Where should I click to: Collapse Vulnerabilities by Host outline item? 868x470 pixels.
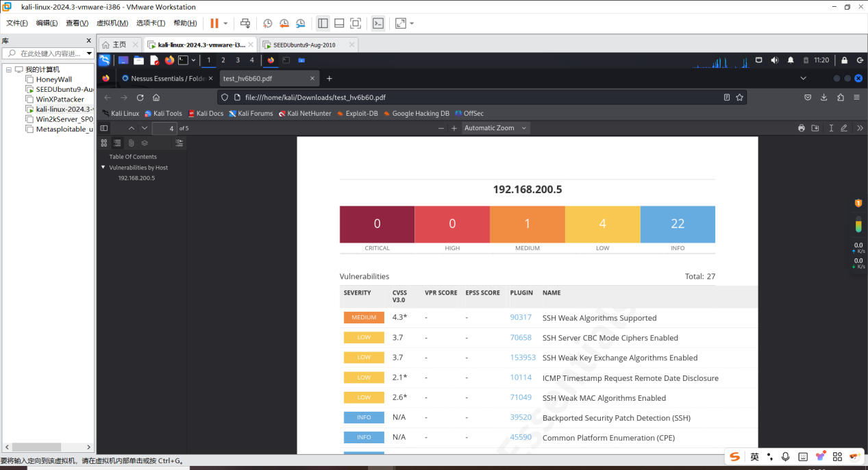click(x=103, y=167)
